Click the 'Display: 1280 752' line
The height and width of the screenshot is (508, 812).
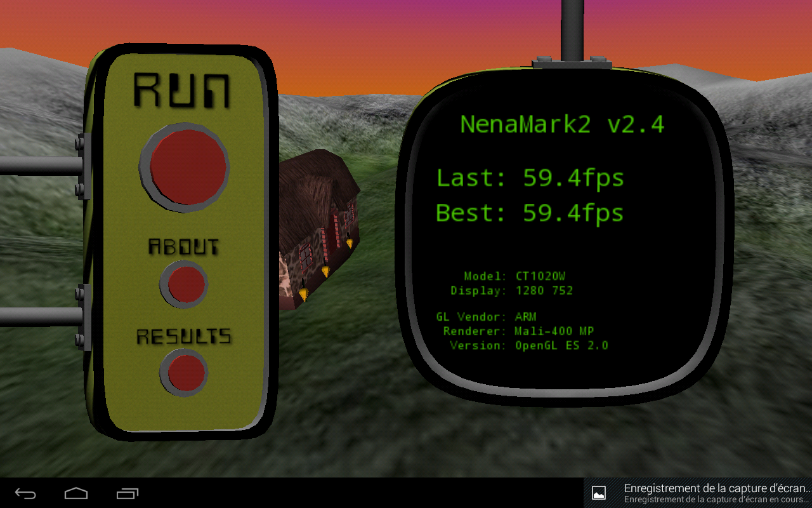tap(512, 291)
